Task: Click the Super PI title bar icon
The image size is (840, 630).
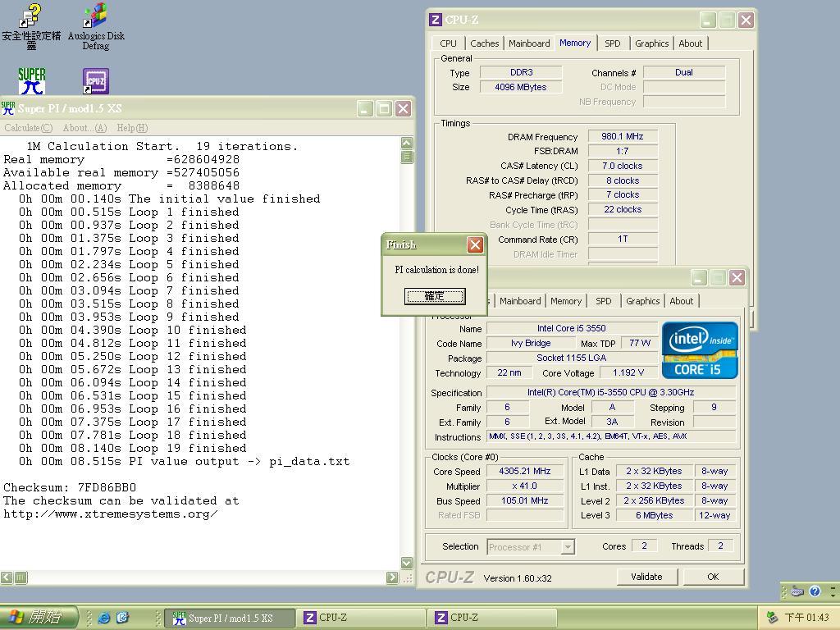Action: coord(8,108)
